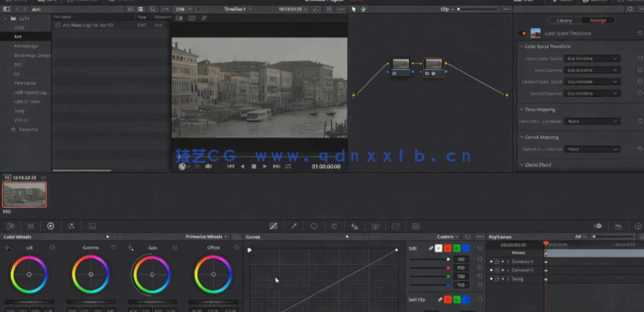Select the Color Wheels palette icon
This screenshot has width=644, height=312.
(50, 225)
